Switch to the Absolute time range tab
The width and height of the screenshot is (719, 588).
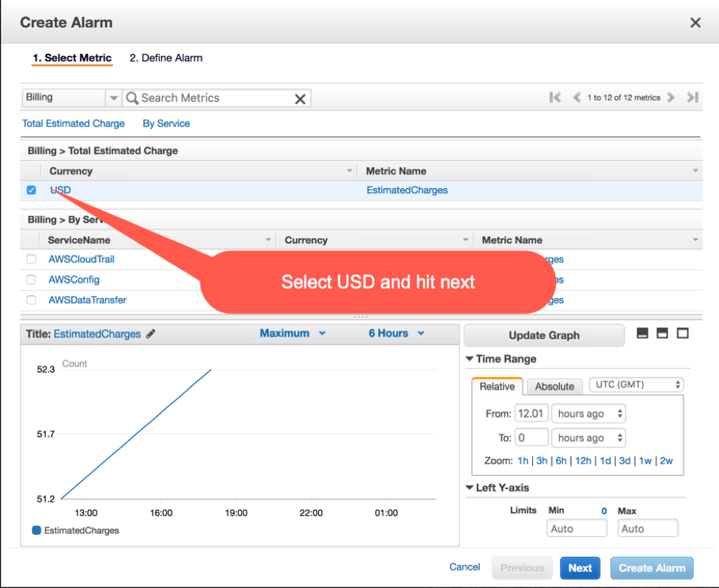[x=554, y=387]
